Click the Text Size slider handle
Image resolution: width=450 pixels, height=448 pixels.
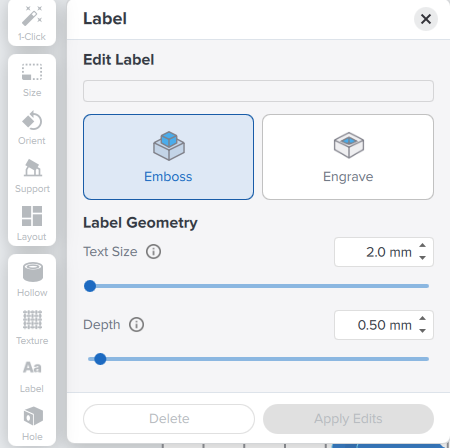tap(90, 286)
